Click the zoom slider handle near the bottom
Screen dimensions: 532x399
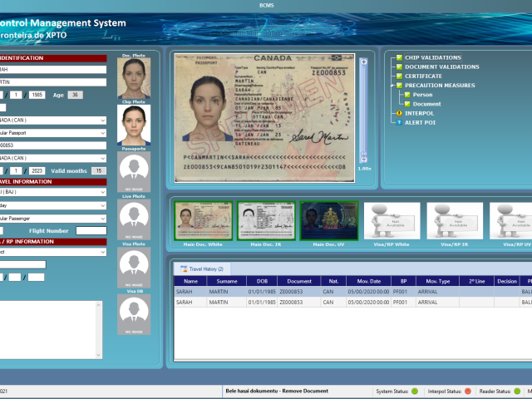pyautogui.click(x=363, y=154)
